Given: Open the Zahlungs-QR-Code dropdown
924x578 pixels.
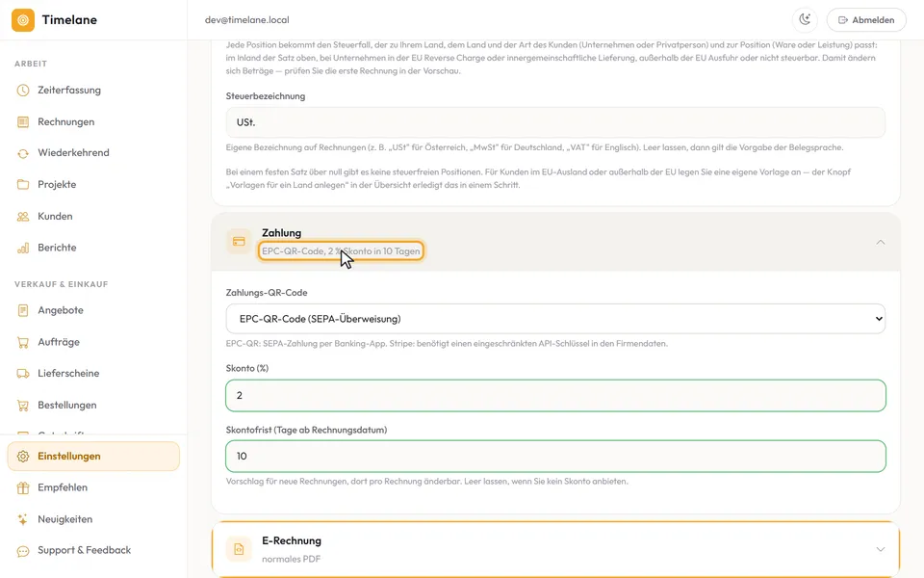Looking at the screenshot, I should pyautogui.click(x=555, y=319).
